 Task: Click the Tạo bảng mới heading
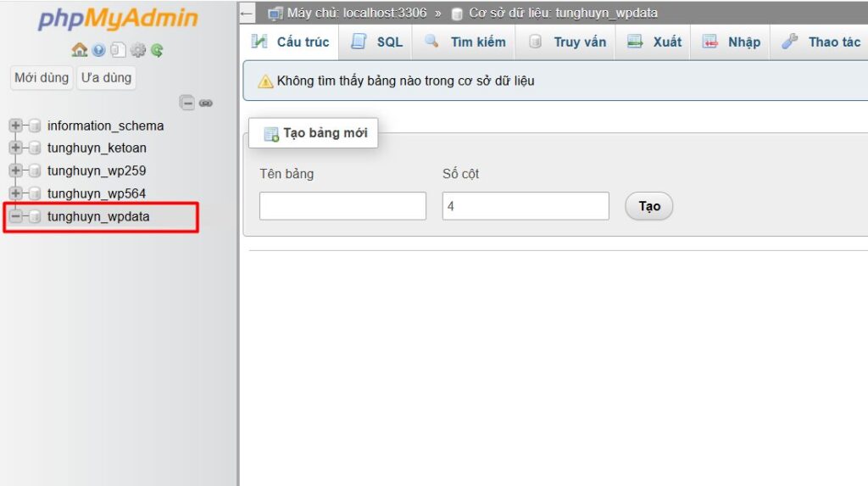pos(325,133)
